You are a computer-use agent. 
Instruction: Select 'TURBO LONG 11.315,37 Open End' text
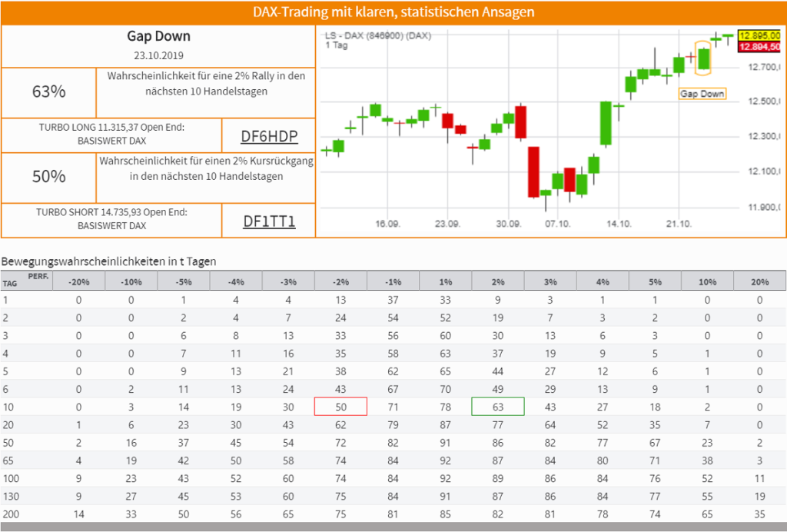click(x=111, y=128)
